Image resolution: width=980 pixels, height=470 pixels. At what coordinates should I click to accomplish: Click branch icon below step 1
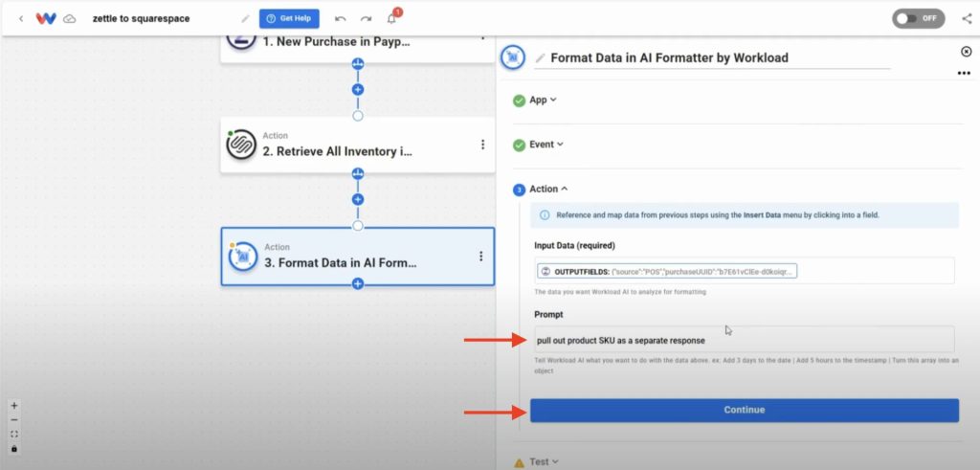click(358, 63)
